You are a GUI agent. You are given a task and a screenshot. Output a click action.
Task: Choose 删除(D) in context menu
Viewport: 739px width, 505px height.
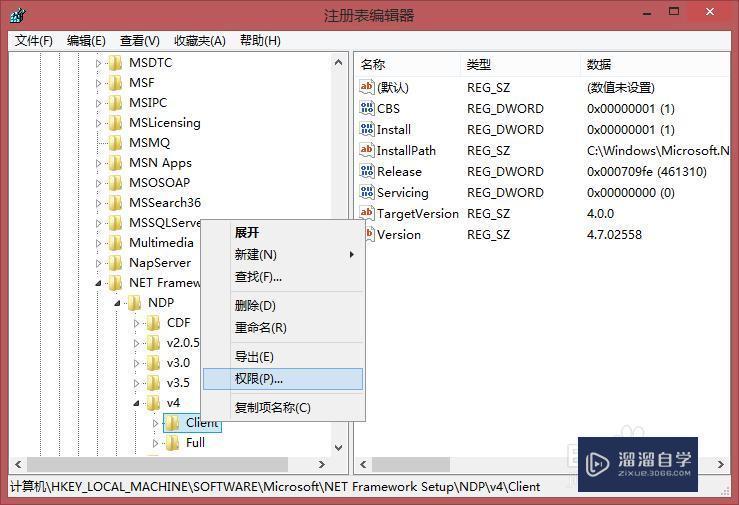[283, 306]
